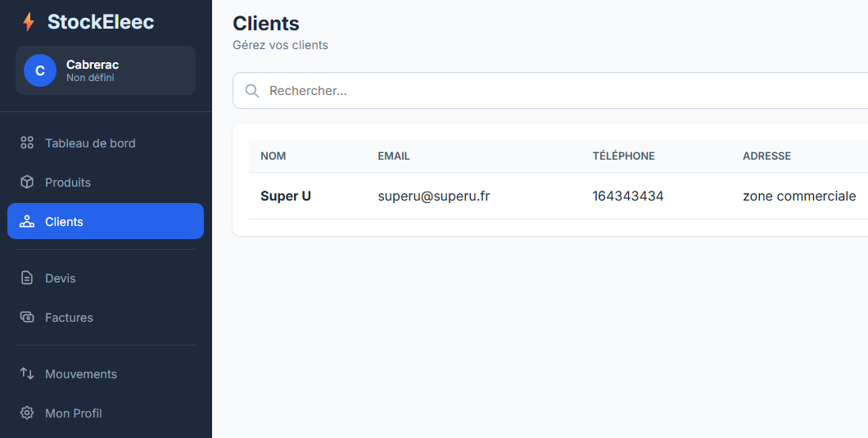Click the Factures banknote icon

coord(27,318)
